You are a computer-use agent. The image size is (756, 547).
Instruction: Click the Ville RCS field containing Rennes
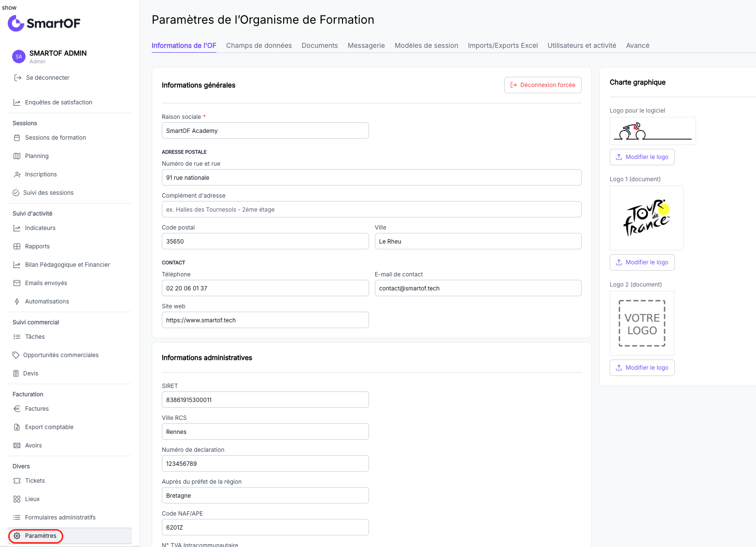[265, 432]
